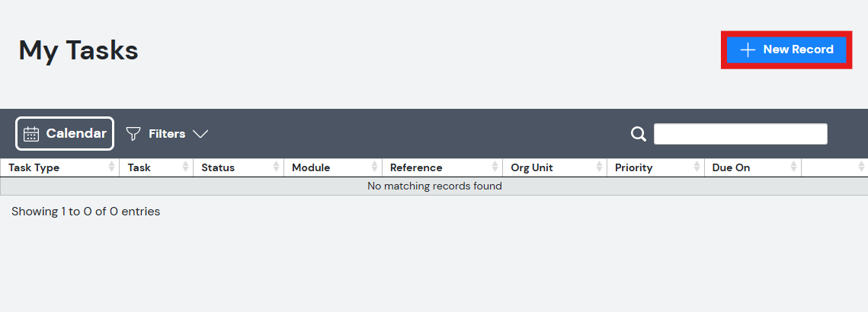Image resolution: width=868 pixels, height=312 pixels.
Task: Click the funnel Filters icon
Action: click(x=133, y=134)
